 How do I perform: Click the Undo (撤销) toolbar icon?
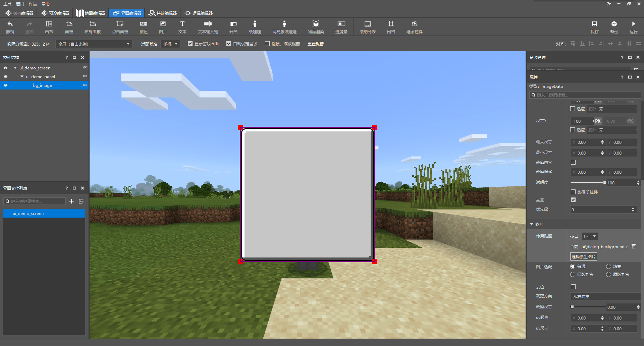[x=10, y=27]
